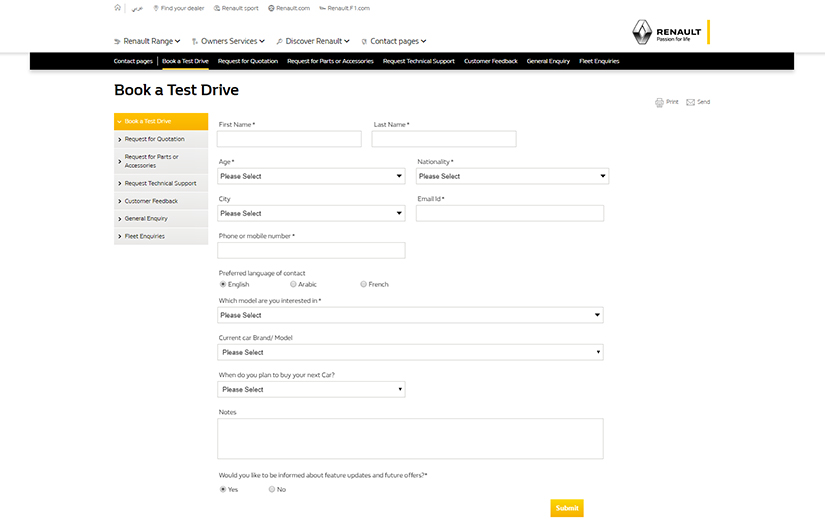Open the Nationality dropdown
The height and width of the screenshot is (525, 825).
(512, 176)
